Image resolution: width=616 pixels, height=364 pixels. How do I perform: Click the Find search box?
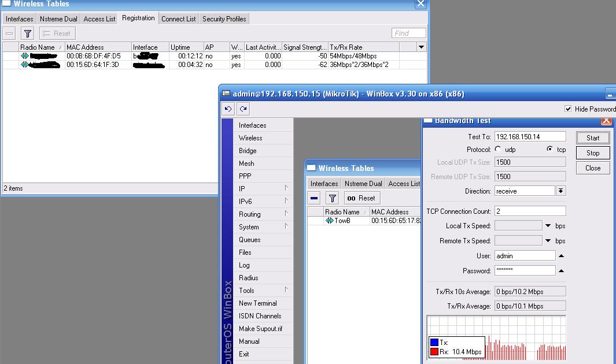408,34
